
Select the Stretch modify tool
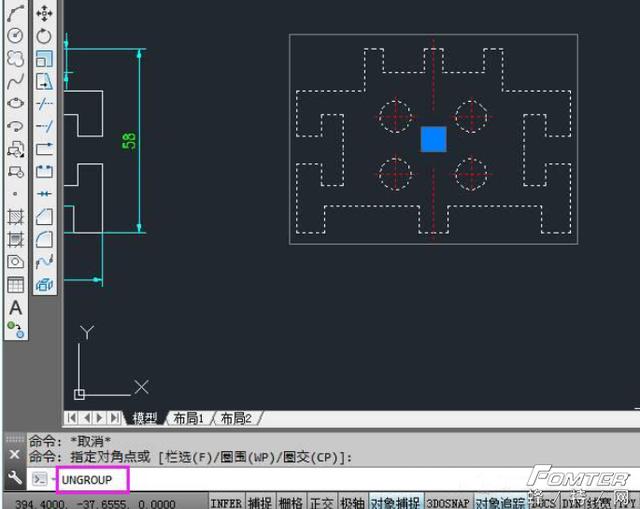point(44,81)
